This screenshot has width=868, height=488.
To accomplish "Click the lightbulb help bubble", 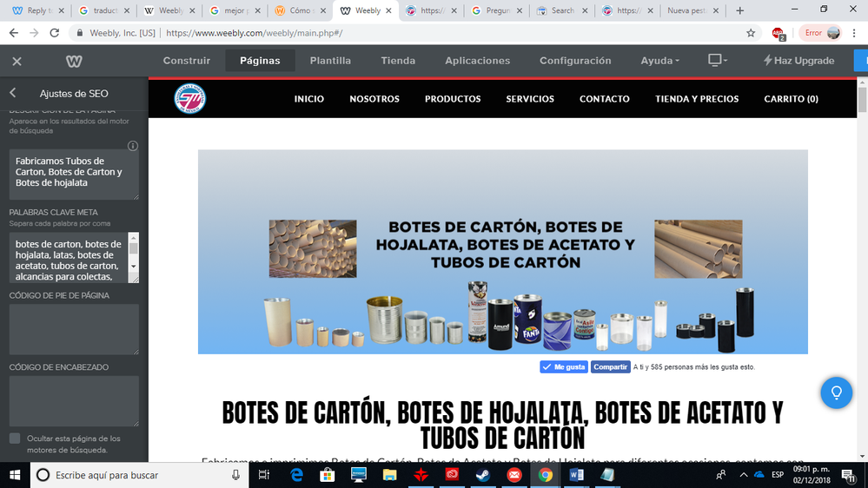I will [836, 392].
